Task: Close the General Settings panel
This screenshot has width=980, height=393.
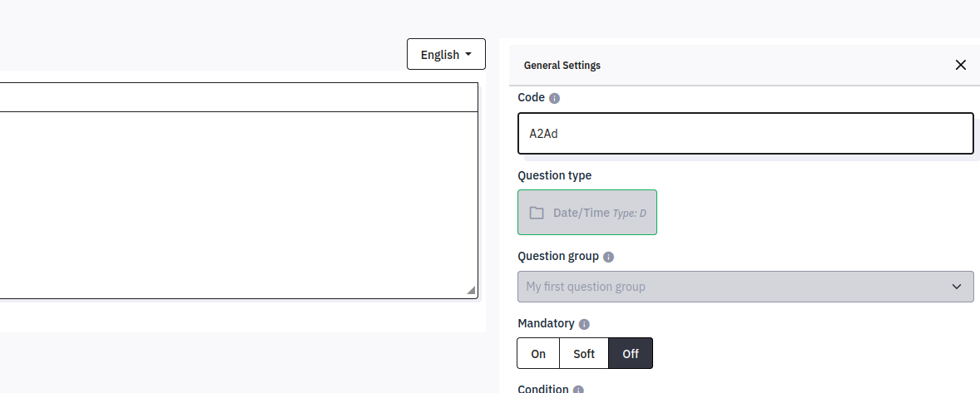Action: pyautogui.click(x=961, y=65)
